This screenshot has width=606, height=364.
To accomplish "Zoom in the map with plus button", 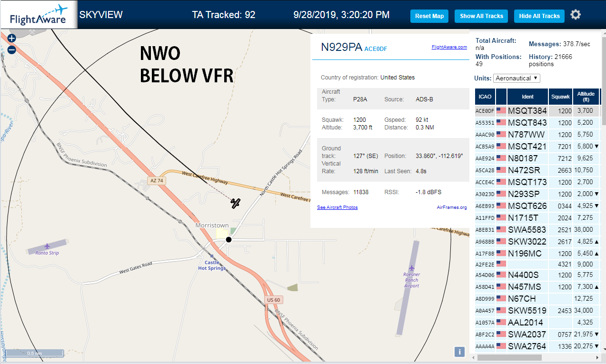I will (12, 38).
